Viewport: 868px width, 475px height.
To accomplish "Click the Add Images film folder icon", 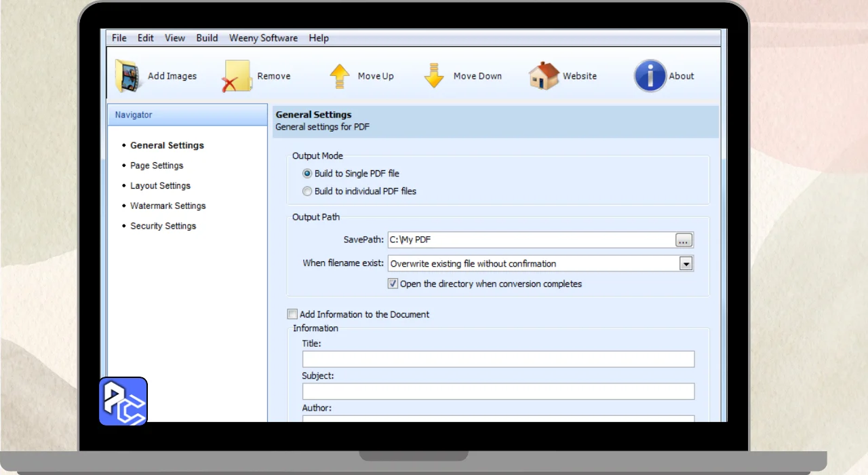I will click(128, 76).
